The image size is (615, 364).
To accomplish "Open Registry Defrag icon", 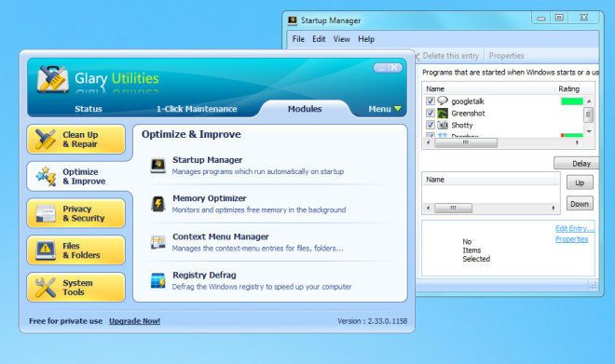I will [158, 280].
